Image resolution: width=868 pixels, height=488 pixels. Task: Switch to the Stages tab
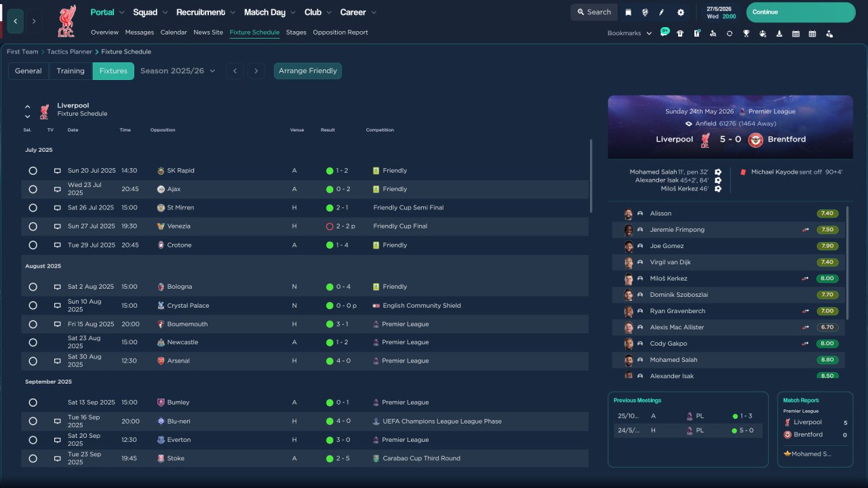point(296,33)
